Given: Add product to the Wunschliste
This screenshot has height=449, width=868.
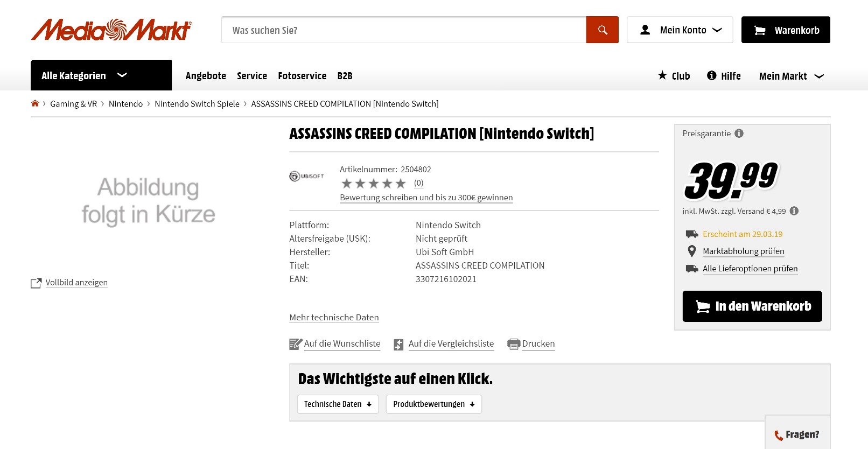Looking at the screenshot, I should click(x=341, y=343).
